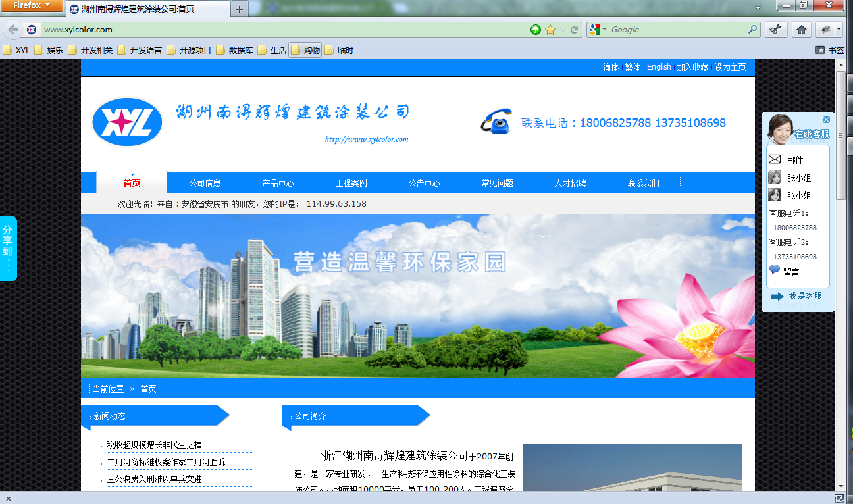The image size is (853, 504).
Task: Switch site language to English
Action: click(659, 67)
